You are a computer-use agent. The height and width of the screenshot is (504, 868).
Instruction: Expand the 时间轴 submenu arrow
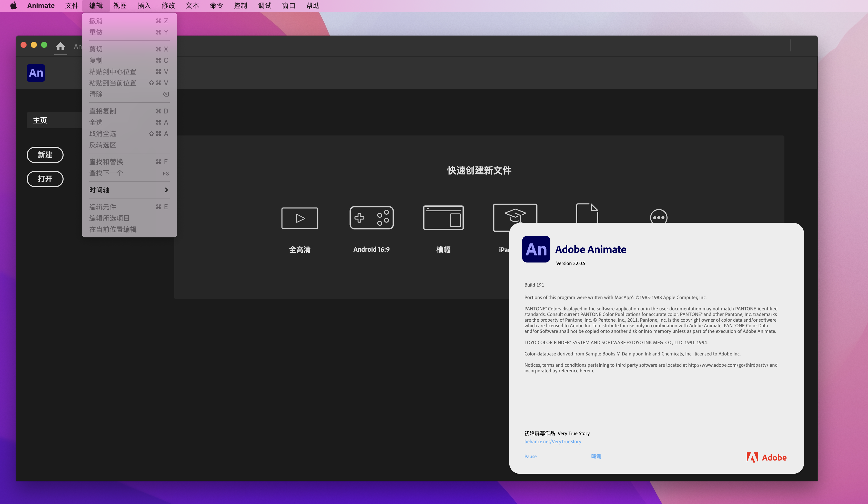(166, 190)
